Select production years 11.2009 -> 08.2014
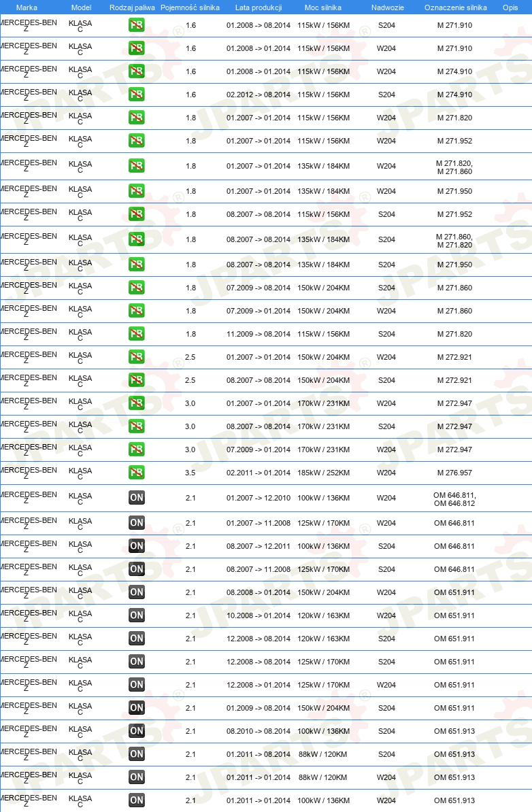The image size is (532, 812). coord(259,334)
